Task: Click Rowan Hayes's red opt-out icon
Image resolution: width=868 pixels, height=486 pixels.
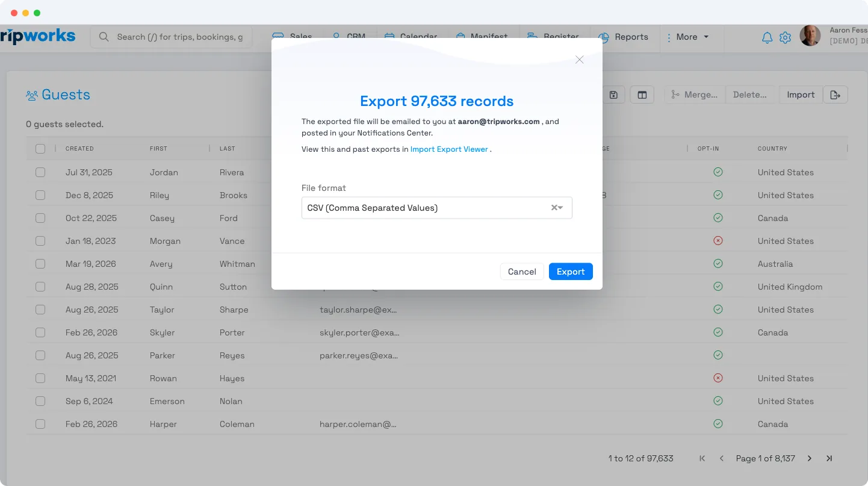Action: click(718, 378)
